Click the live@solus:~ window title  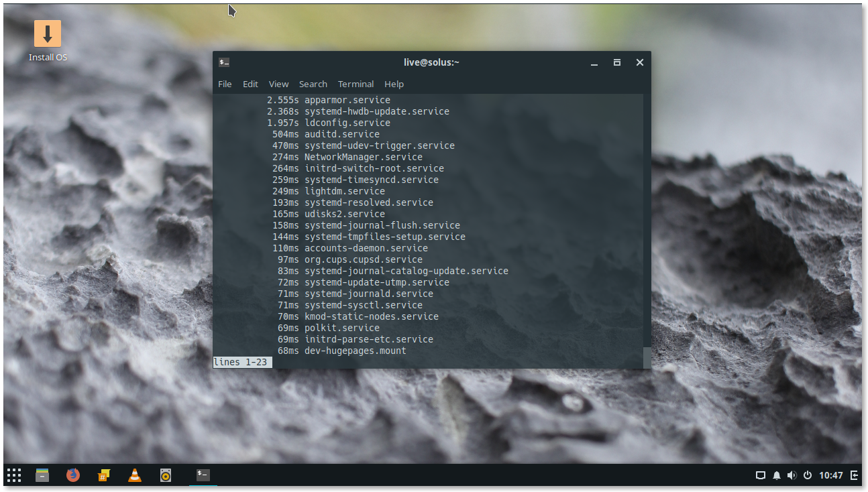click(x=431, y=62)
